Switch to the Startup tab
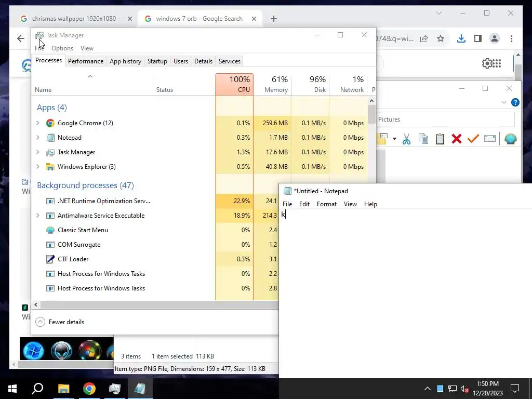The image size is (532, 399). (157, 61)
